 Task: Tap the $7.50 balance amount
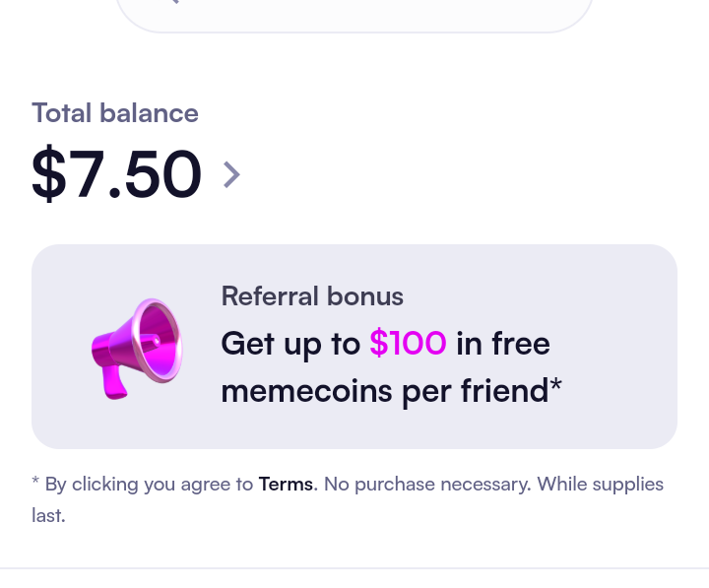tap(116, 174)
